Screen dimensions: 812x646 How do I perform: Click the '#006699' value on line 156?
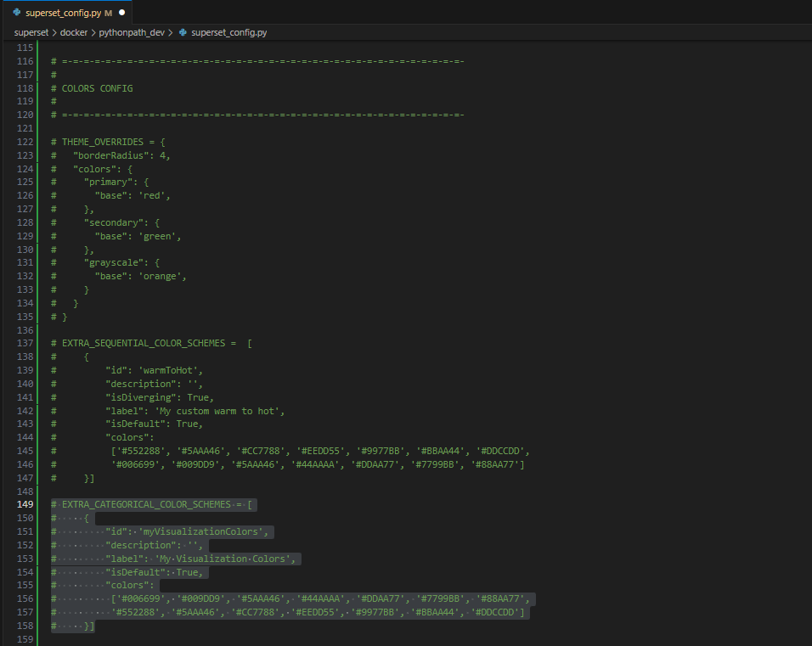coord(141,599)
